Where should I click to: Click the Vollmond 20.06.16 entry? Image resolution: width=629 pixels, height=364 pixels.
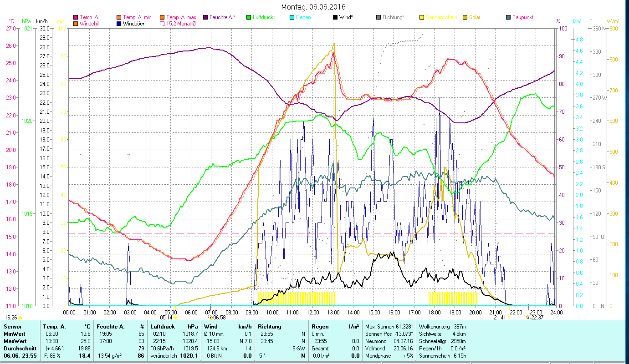pos(389,348)
